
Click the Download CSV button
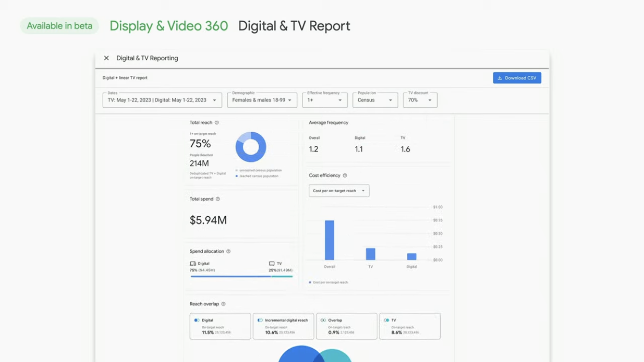point(517,78)
